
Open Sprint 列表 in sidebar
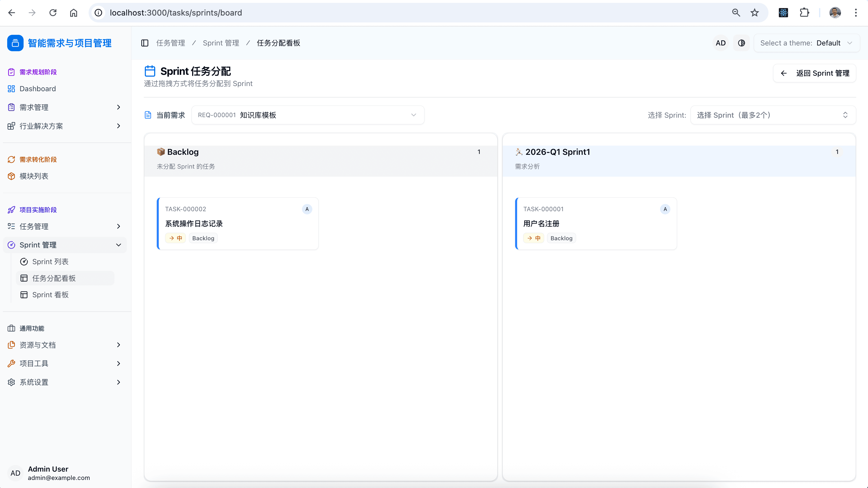click(x=50, y=262)
